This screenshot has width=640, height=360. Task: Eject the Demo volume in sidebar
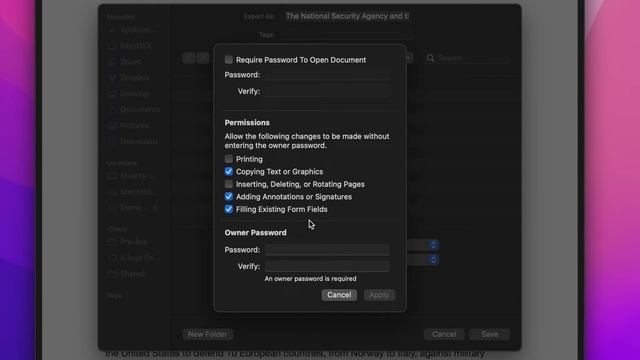155,208
